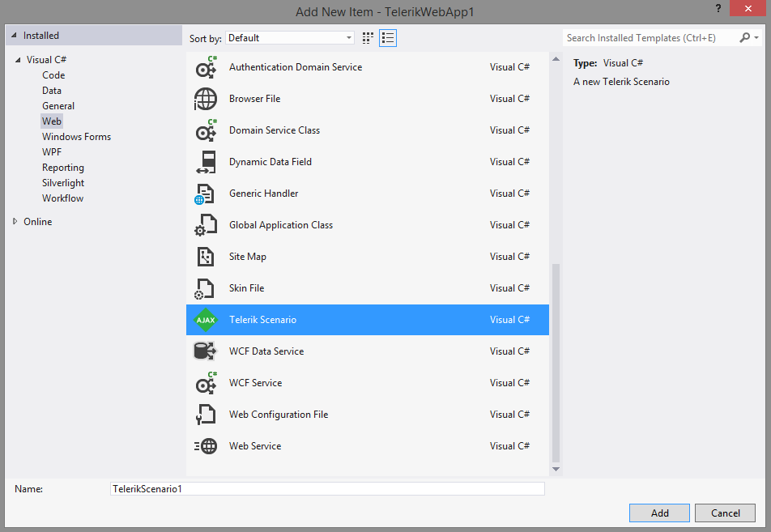Open the search options dropdown arrow

[x=756, y=38]
